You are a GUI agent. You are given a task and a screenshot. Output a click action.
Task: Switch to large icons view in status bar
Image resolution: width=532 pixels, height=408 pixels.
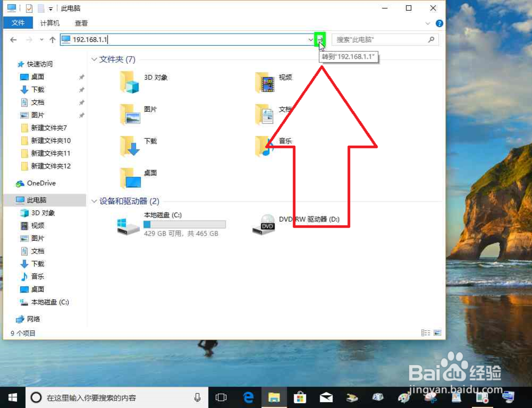tap(437, 332)
